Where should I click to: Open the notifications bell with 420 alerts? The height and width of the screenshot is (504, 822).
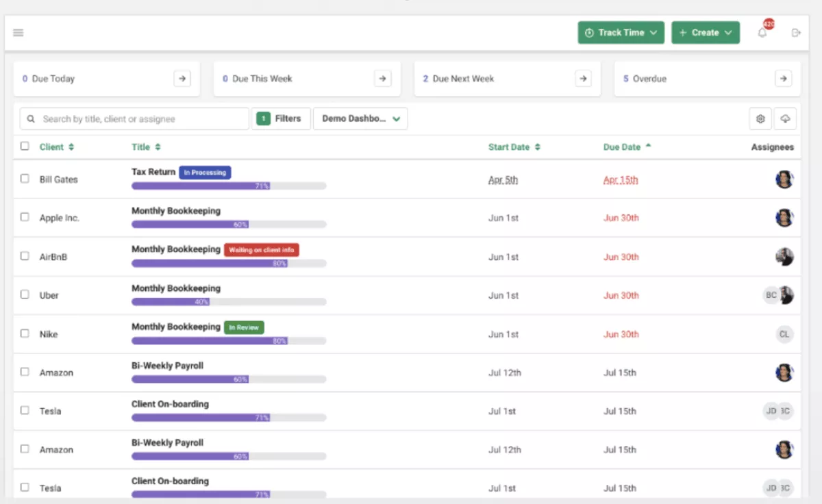pos(762,32)
